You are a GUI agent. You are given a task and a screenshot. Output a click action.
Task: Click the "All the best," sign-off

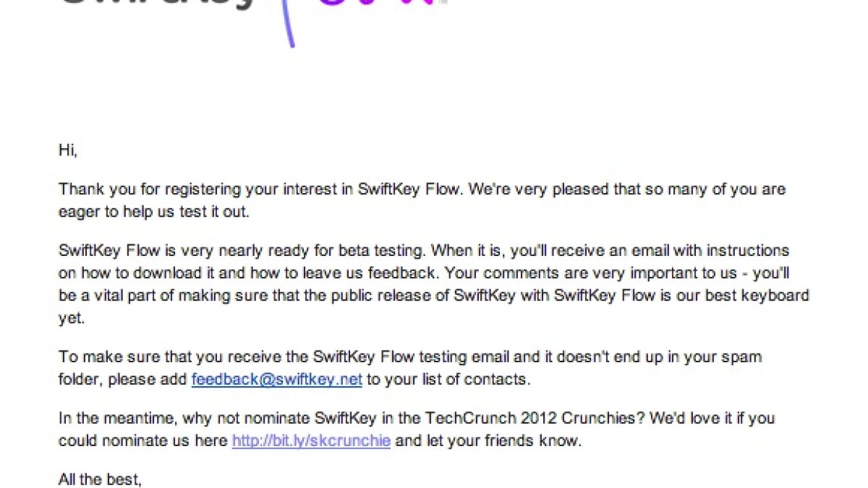pos(99,479)
